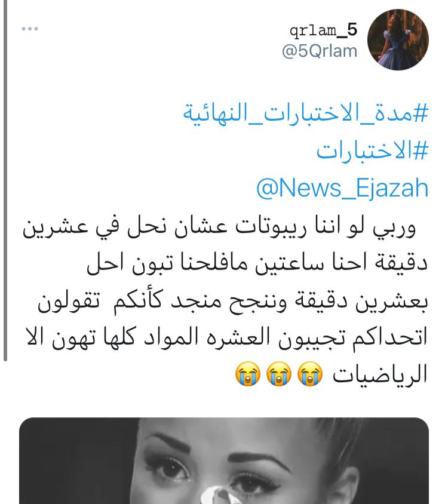This screenshot has height=504, width=448.
Task: Click the word الرياضيات in the tweet
Action: coord(380,374)
